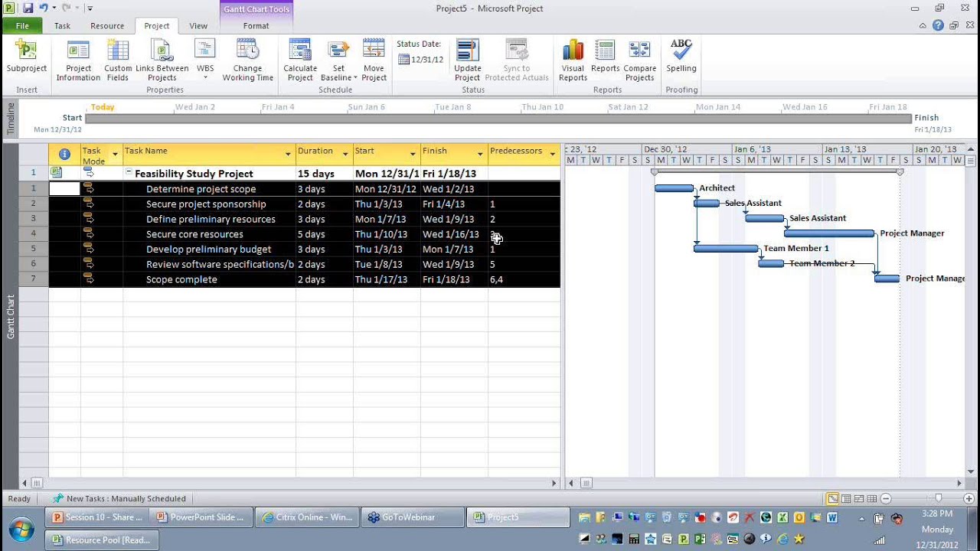The image size is (980, 551).
Task: Switch to the Task ribbon tab
Action: [62, 25]
